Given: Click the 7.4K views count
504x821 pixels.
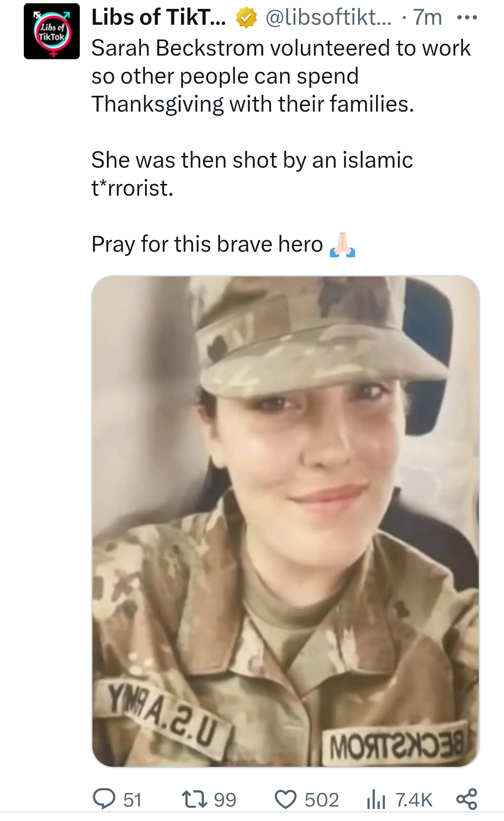Looking at the screenshot, I should [414, 800].
